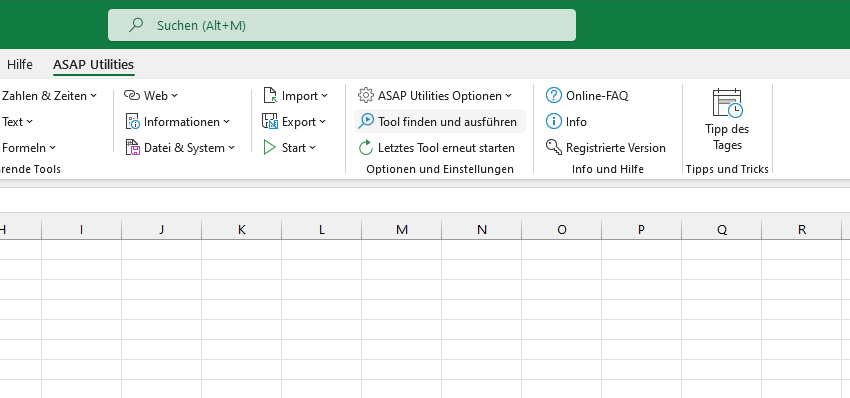The image size is (850, 398).
Task: Open the Text tools dropdown
Action: point(17,122)
